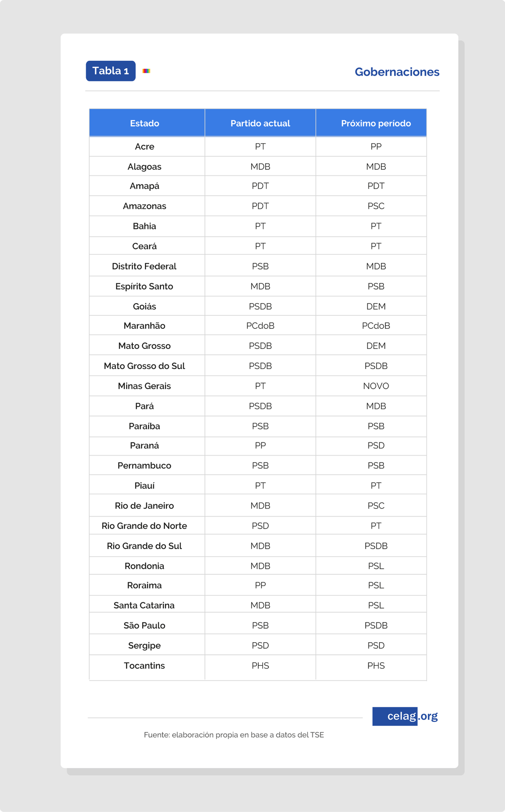The image size is (505, 812).
Task: Click the Fuente source note text
Action: click(x=234, y=735)
